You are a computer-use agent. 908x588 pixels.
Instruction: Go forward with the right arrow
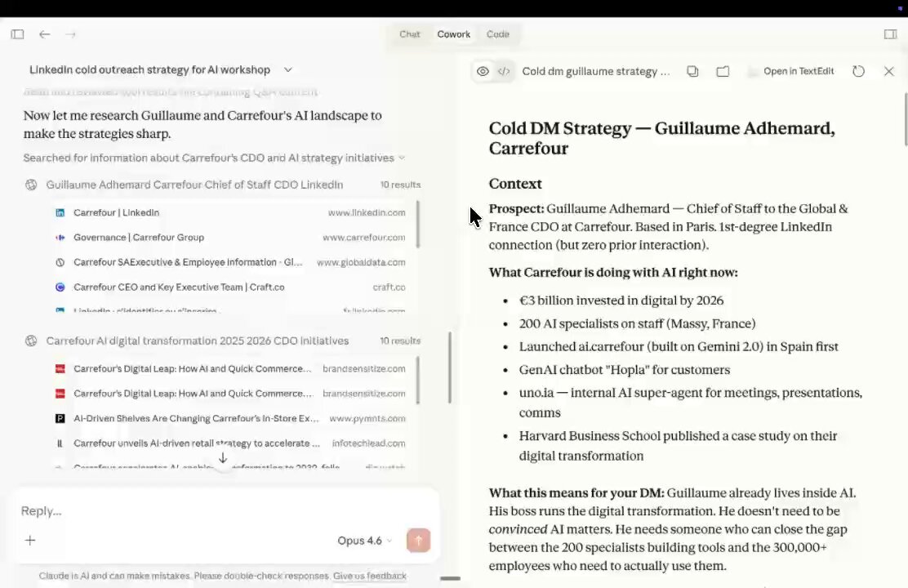tap(71, 34)
